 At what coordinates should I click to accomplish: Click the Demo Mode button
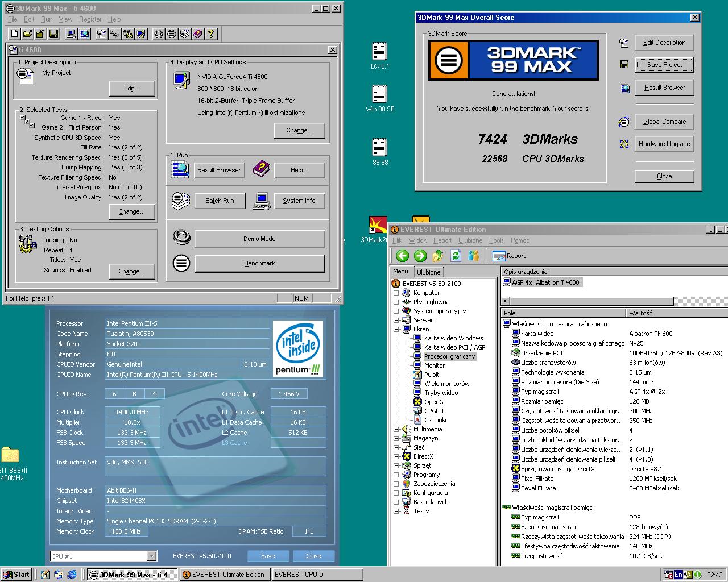click(259, 239)
